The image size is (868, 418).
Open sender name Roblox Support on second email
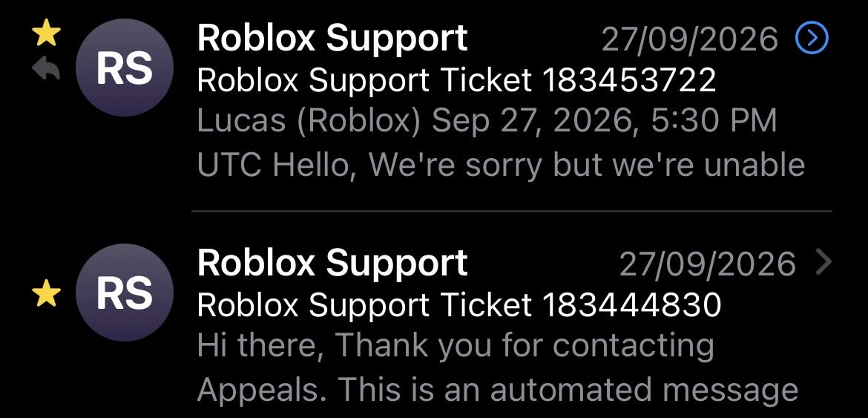(332, 263)
